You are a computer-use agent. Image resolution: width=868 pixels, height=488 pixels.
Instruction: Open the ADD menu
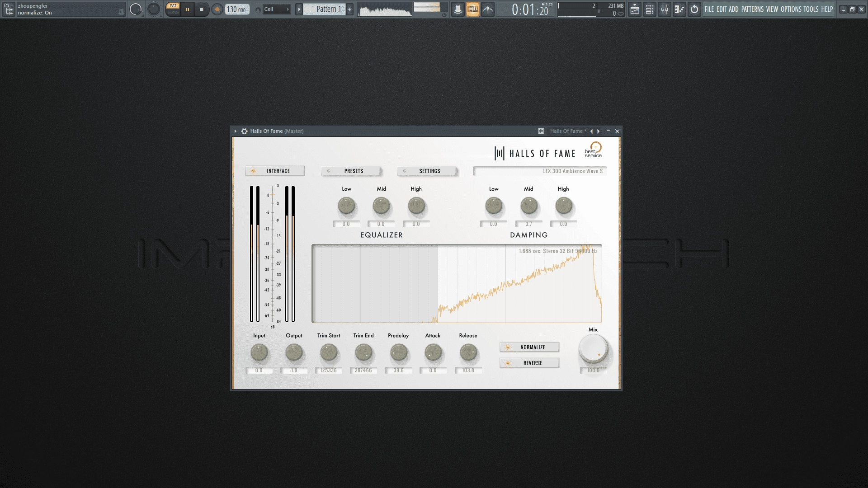[733, 9]
